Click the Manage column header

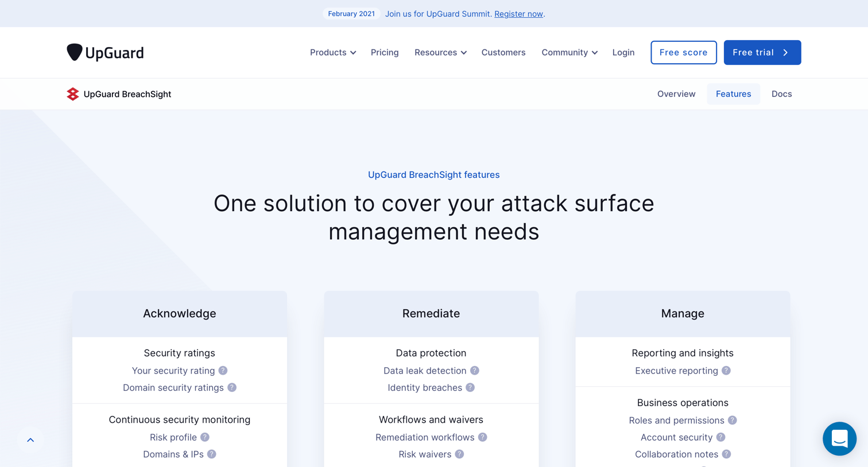[x=683, y=313]
